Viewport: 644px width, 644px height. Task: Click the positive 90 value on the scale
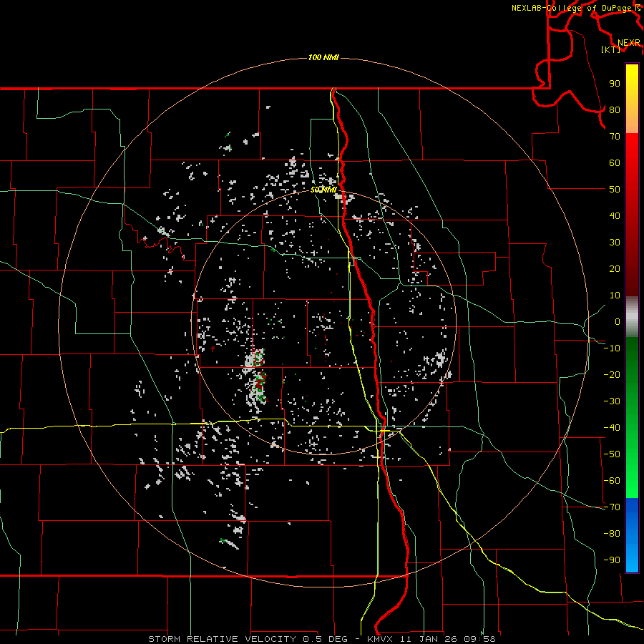pos(615,84)
